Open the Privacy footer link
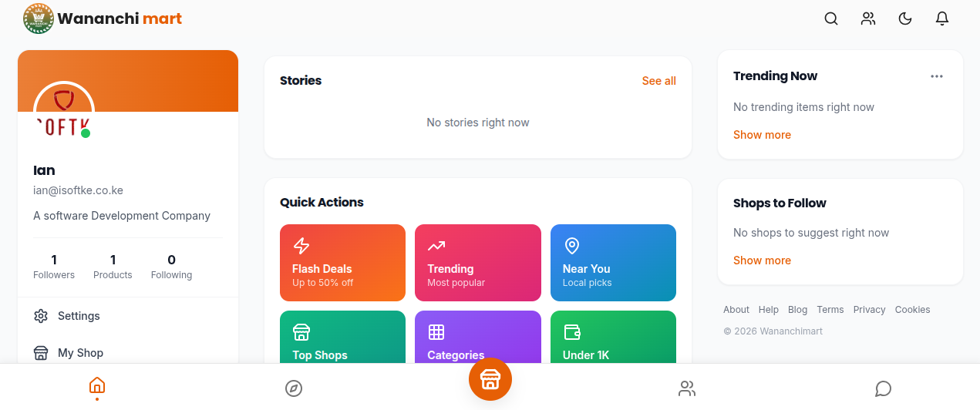Image resolution: width=980 pixels, height=410 pixels. tap(869, 310)
